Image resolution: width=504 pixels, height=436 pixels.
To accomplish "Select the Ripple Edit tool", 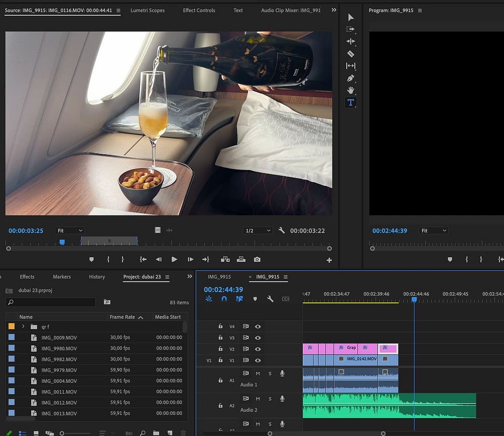I will pos(351,41).
